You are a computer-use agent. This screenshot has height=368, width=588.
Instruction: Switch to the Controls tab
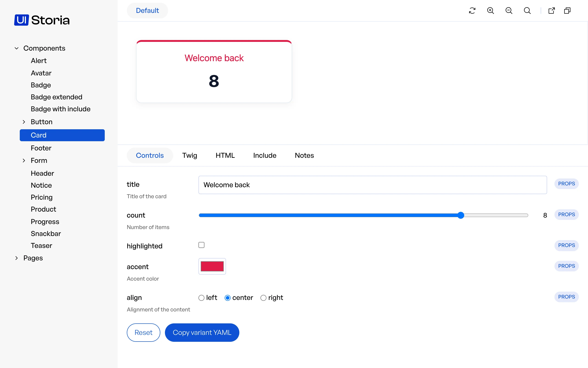(150, 155)
